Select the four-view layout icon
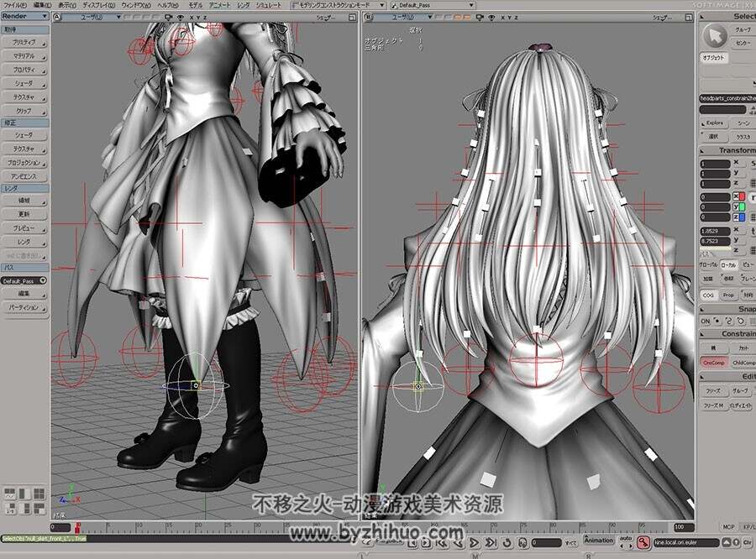Image resolution: width=756 pixels, height=559 pixels. pyautogui.click(x=39, y=494)
